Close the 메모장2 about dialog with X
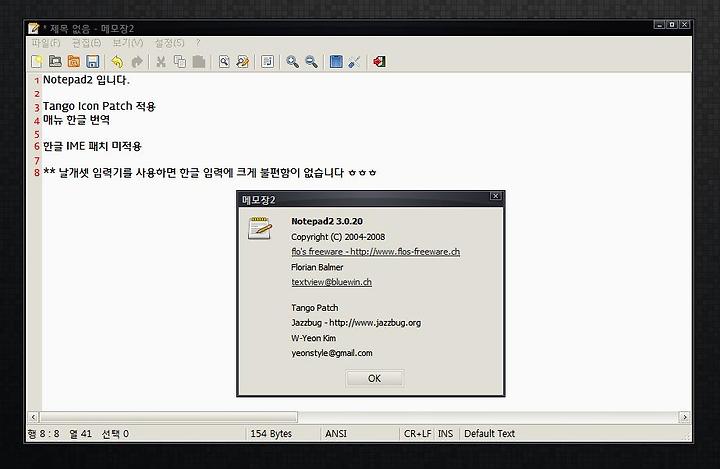The image size is (720, 469). click(x=495, y=196)
